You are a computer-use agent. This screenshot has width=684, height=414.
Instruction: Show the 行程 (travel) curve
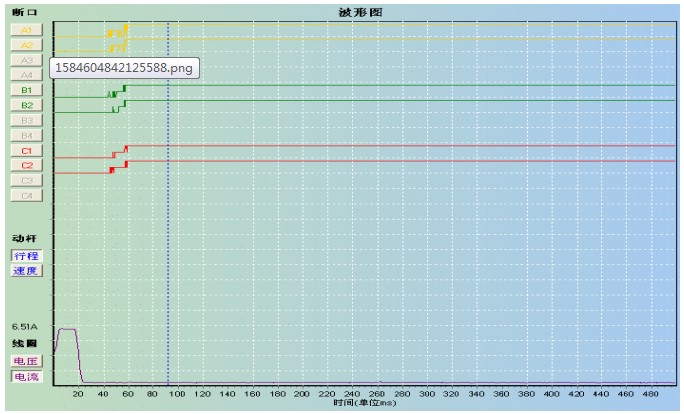pos(27,255)
